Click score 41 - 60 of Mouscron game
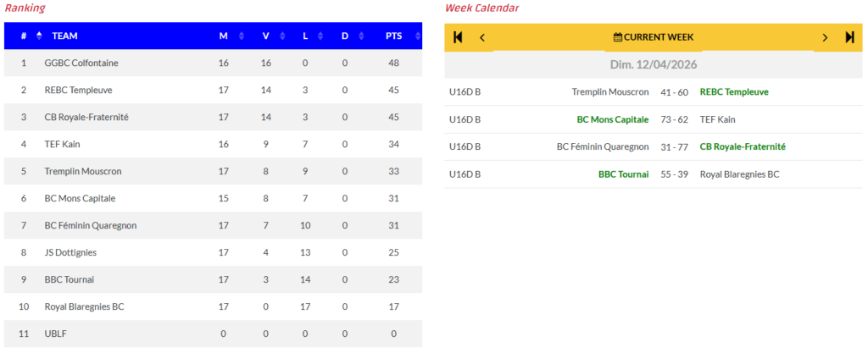This screenshot has width=868, height=364. (675, 92)
